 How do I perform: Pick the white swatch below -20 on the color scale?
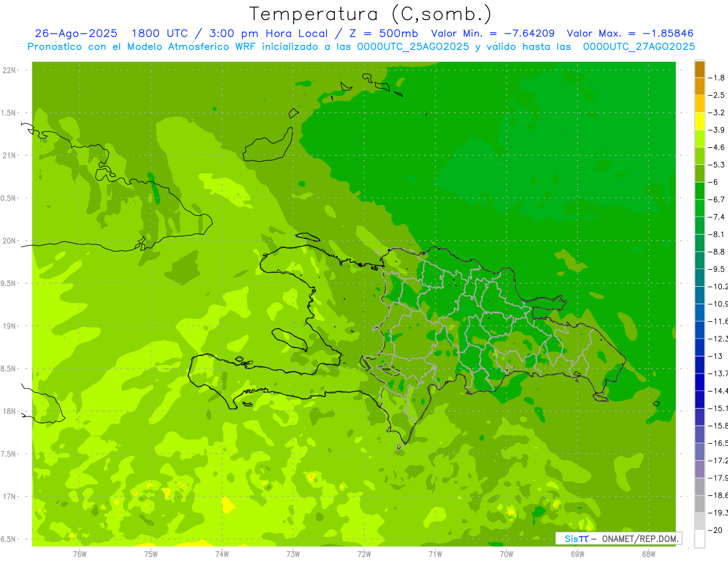click(x=699, y=539)
